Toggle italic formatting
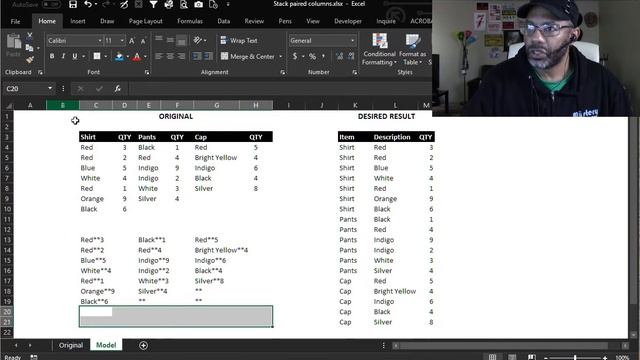This screenshot has width=640, height=360. [63, 56]
